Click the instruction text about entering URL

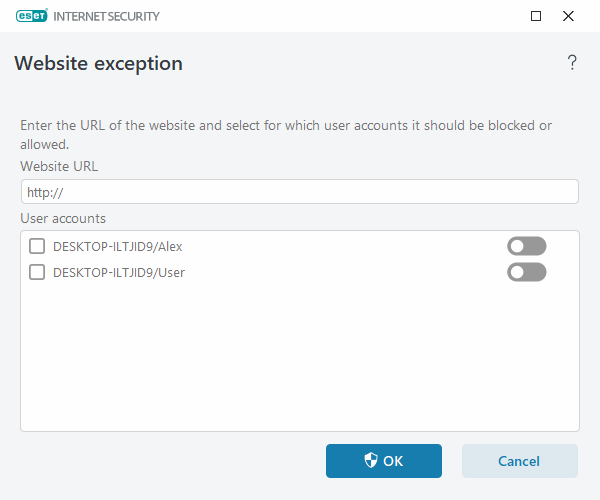[286, 126]
